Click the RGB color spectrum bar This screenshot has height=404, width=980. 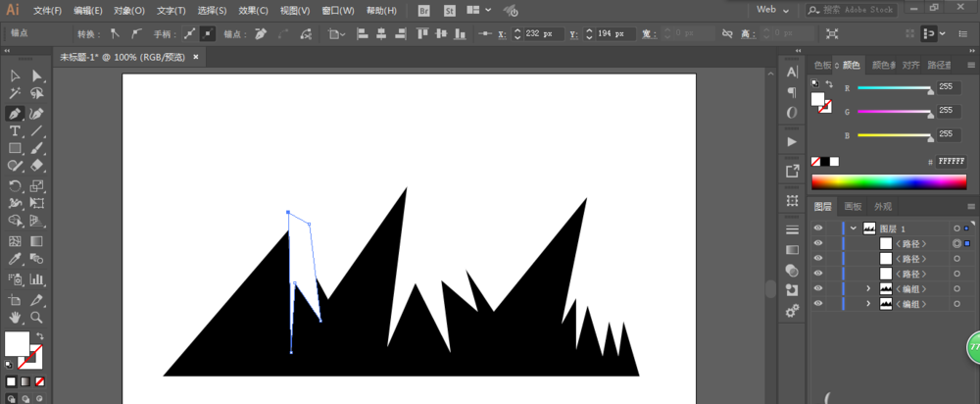889,181
